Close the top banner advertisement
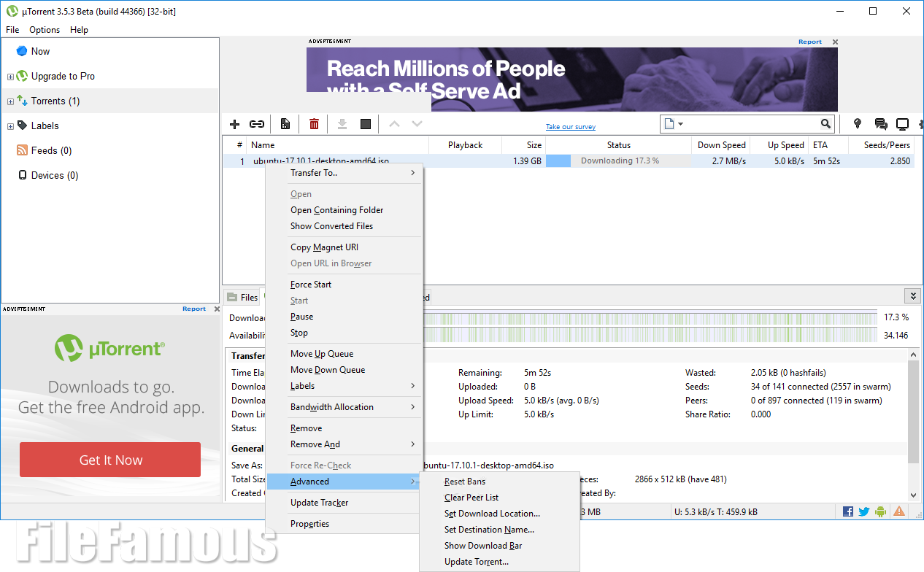The width and height of the screenshot is (924, 572). pos(835,42)
